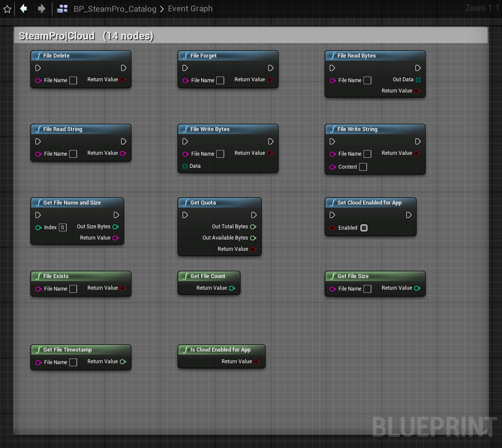
Task: Toggle the Enabled checkbox on Set Cloud Enabled
Action: (364, 228)
